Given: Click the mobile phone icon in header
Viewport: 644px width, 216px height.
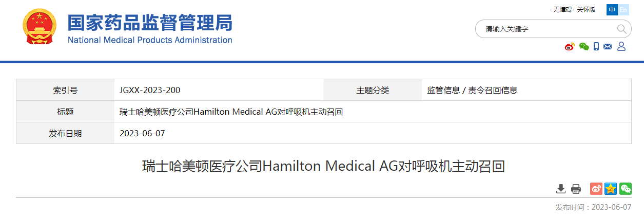Looking at the screenshot, I should click(x=596, y=47).
